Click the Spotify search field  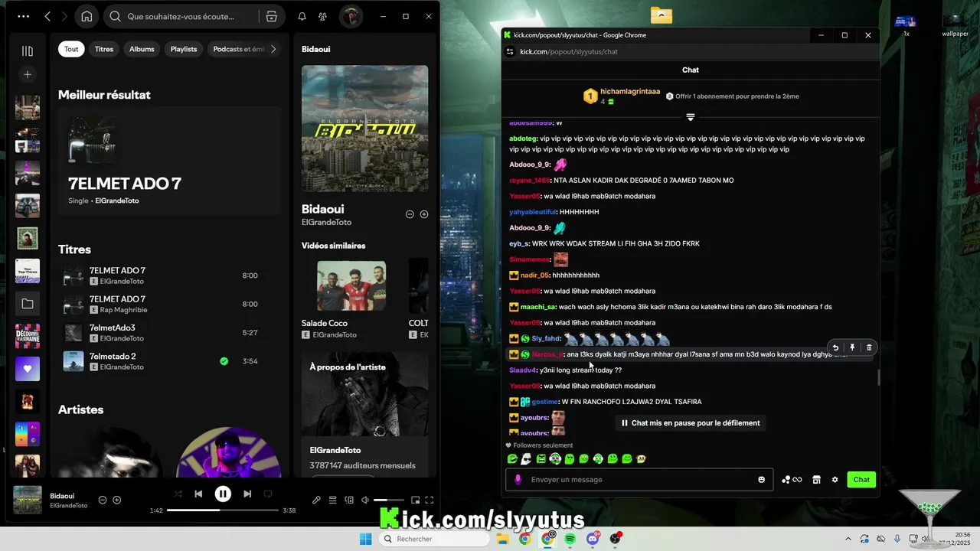(x=180, y=16)
